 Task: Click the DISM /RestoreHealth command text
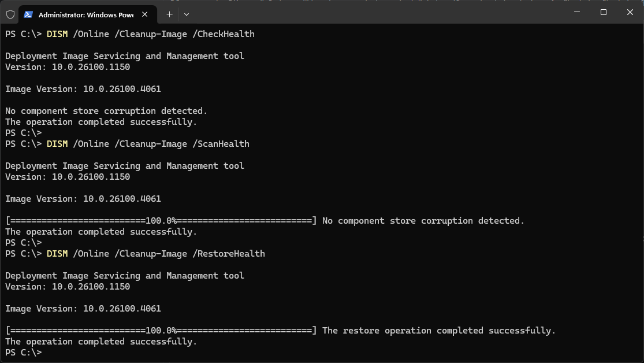click(155, 254)
